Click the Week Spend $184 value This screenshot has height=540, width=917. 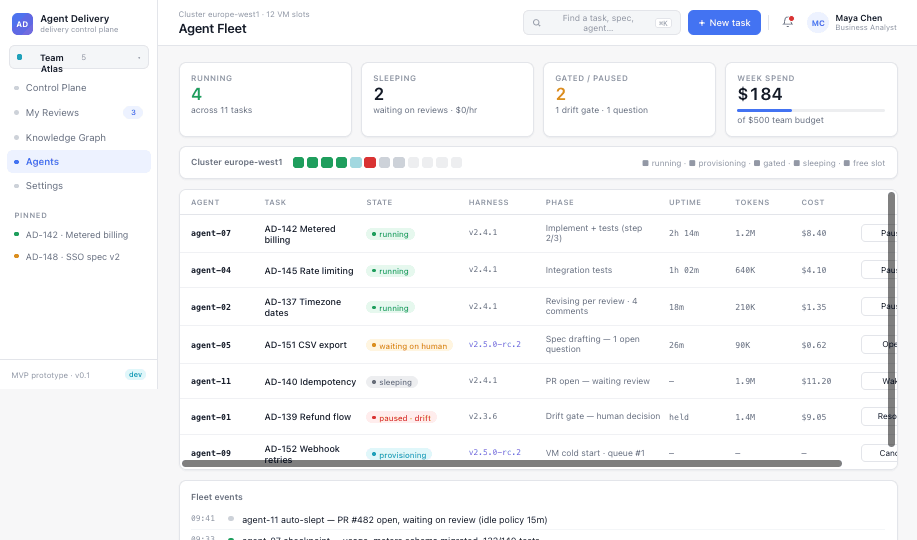pyautogui.click(x=760, y=94)
